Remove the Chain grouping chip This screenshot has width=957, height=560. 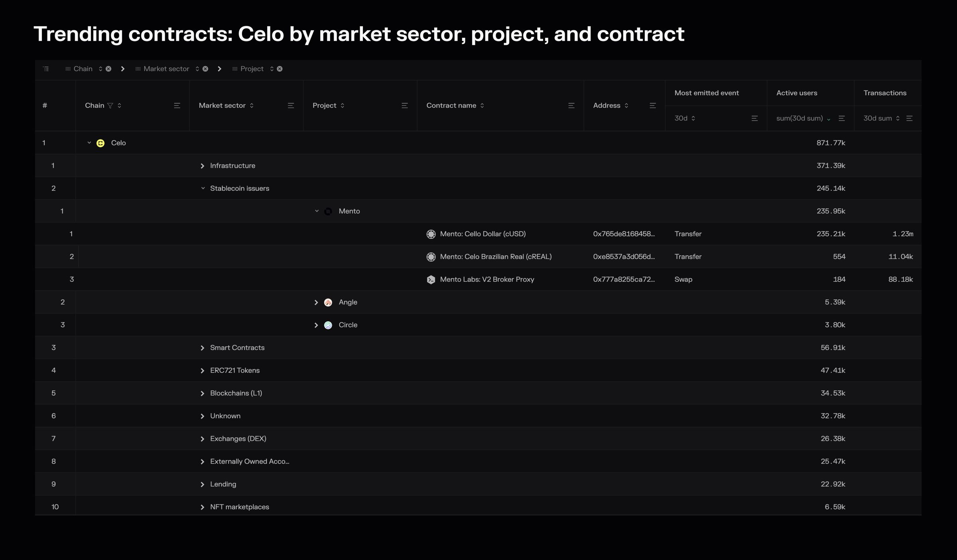pyautogui.click(x=108, y=69)
